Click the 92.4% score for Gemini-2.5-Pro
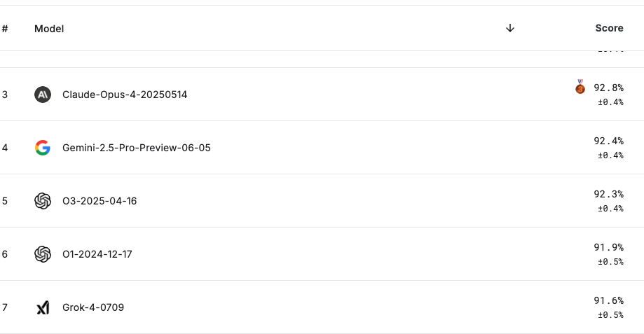This screenshot has width=644, height=334. (x=608, y=141)
